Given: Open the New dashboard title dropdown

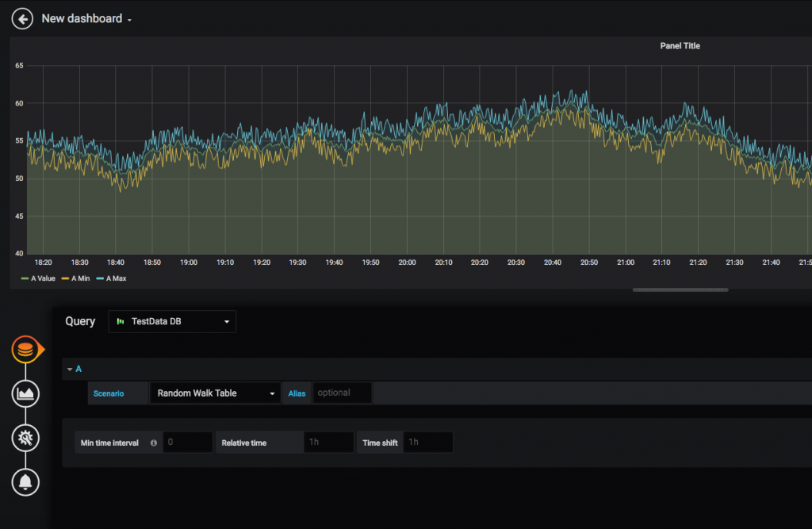Looking at the screenshot, I should coord(86,19).
